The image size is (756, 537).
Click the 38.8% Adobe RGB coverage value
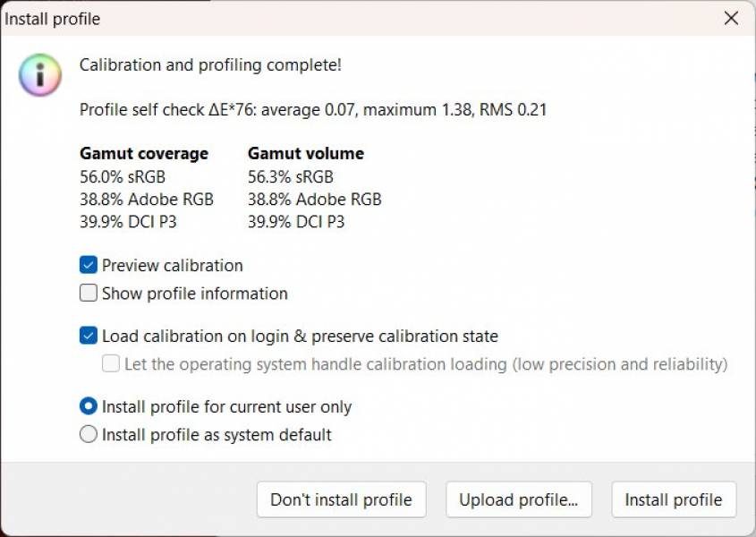point(146,199)
